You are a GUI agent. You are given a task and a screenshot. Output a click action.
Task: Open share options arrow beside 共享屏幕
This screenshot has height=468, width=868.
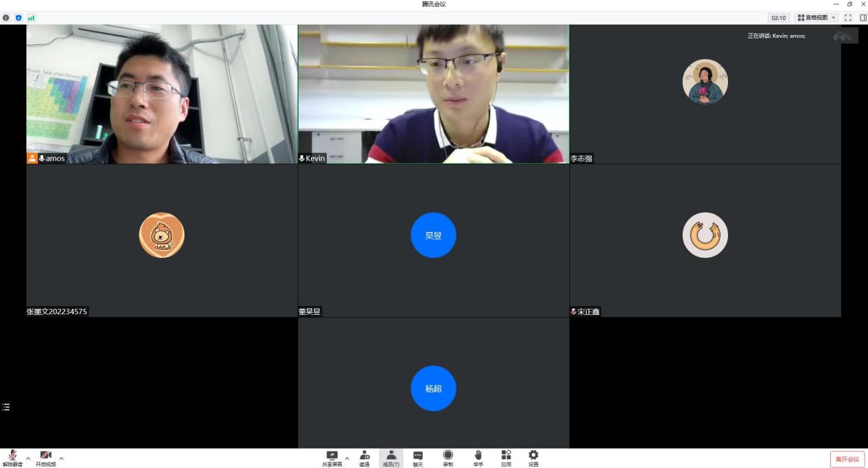[347, 458]
